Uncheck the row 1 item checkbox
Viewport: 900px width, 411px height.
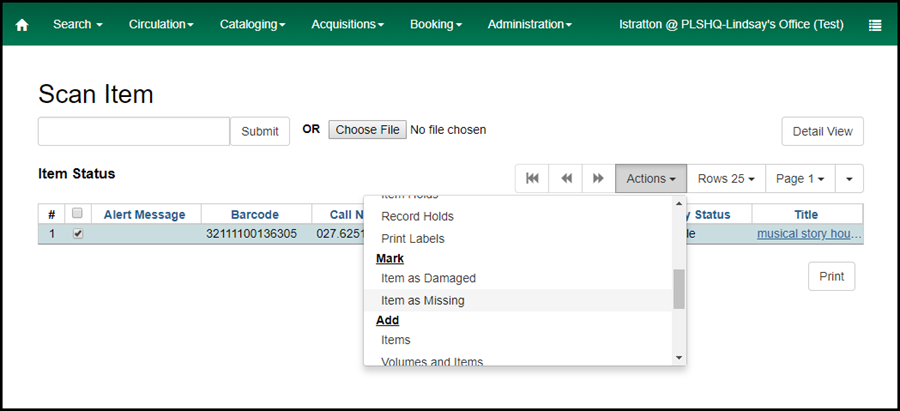(x=78, y=234)
